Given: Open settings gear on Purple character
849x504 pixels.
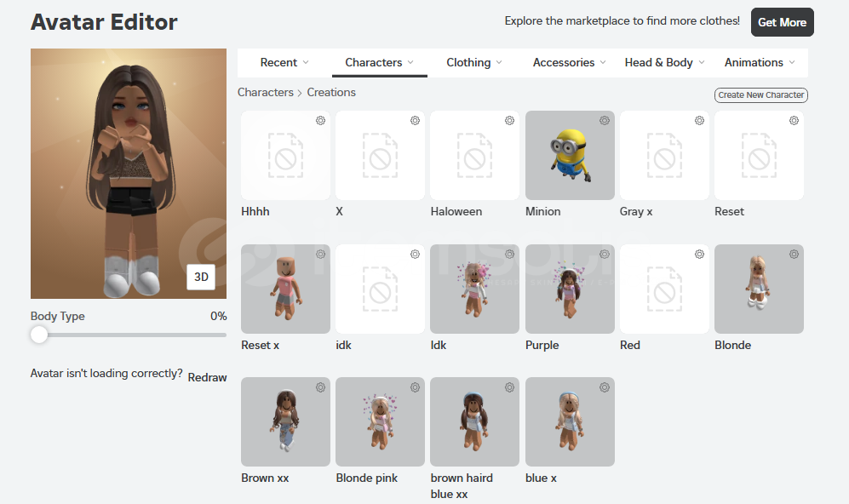Looking at the screenshot, I should click(605, 254).
